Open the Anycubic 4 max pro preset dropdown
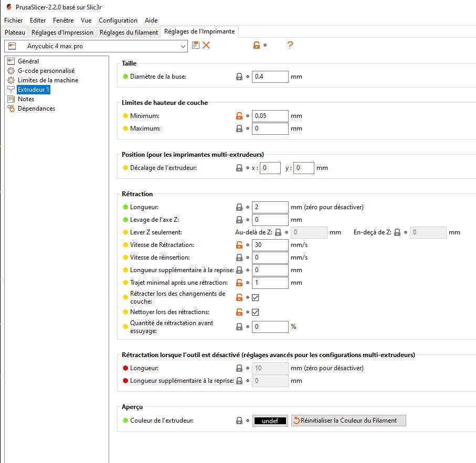Viewport: 476px width, 463px height. tap(96, 46)
